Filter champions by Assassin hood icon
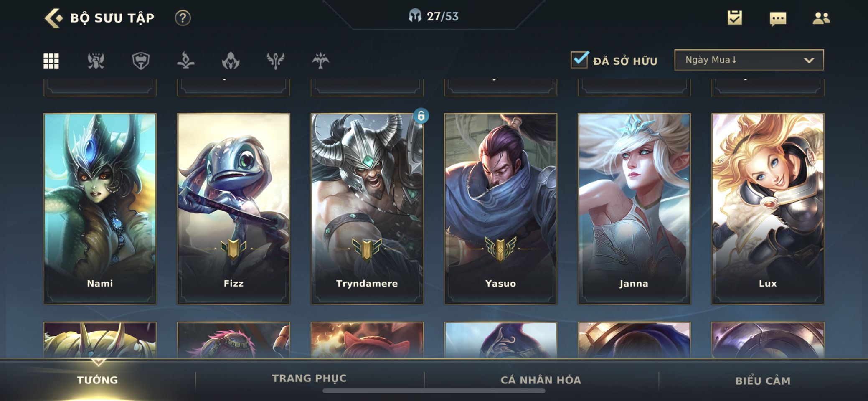Image resolution: width=868 pixels, height=401 pixels. [231, 61]
